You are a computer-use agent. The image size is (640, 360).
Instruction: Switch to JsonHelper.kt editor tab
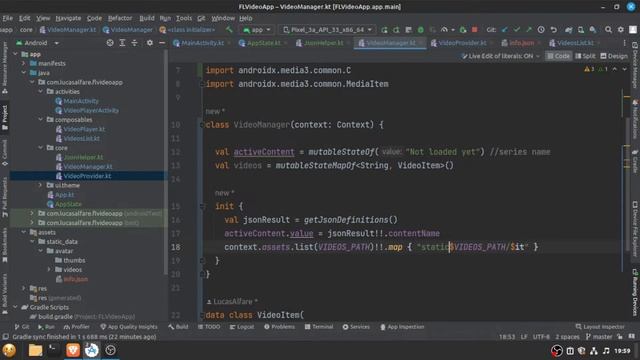coord(323,43)
